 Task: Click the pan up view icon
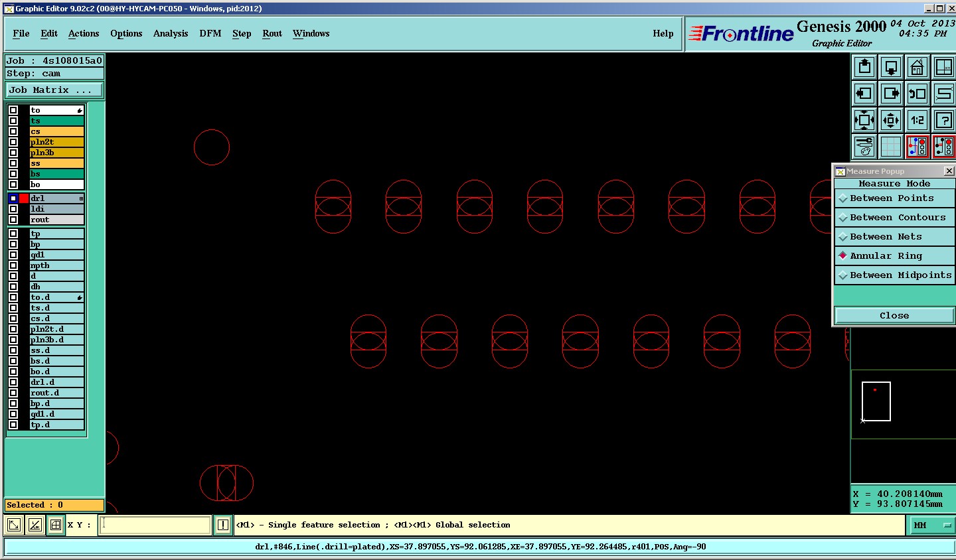coord(864,67)
